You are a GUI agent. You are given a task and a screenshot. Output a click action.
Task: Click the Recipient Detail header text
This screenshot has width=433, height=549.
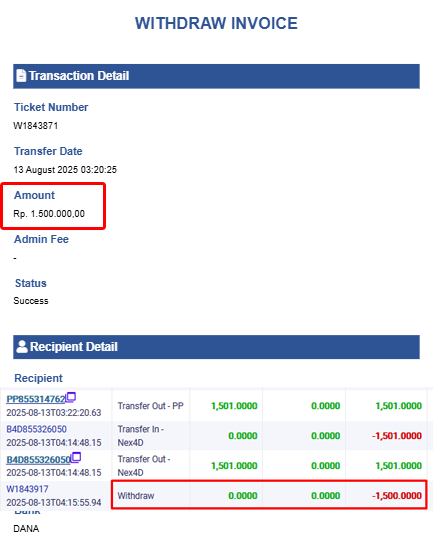point(74,347)
